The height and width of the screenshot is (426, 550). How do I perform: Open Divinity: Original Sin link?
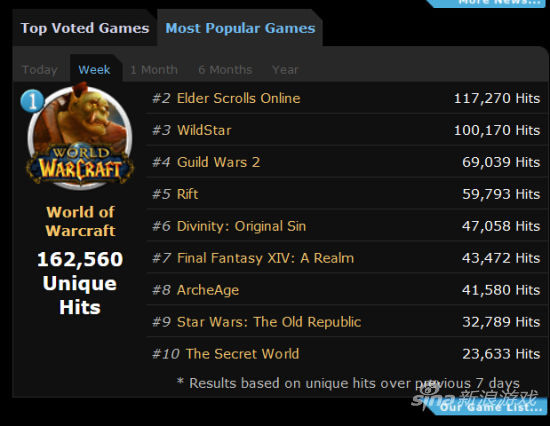[241, 226]
